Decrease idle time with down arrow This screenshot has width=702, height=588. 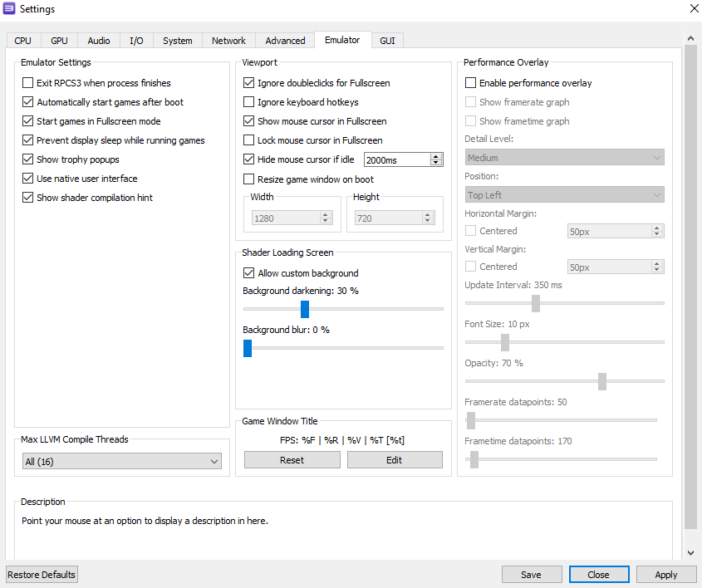[x=436, y=163]
